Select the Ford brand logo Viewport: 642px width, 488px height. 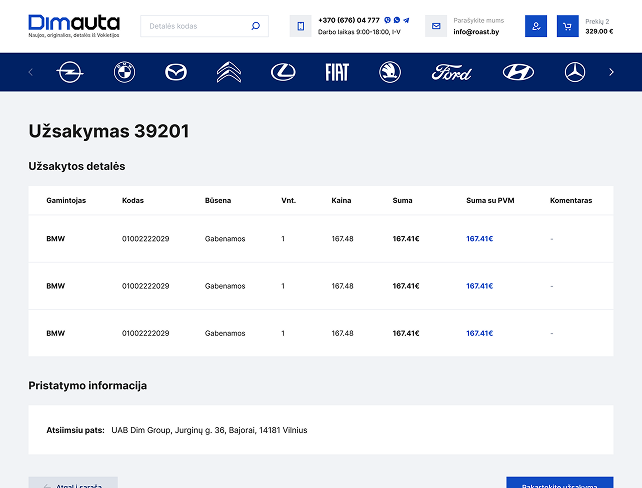click(x=451, y=72)
